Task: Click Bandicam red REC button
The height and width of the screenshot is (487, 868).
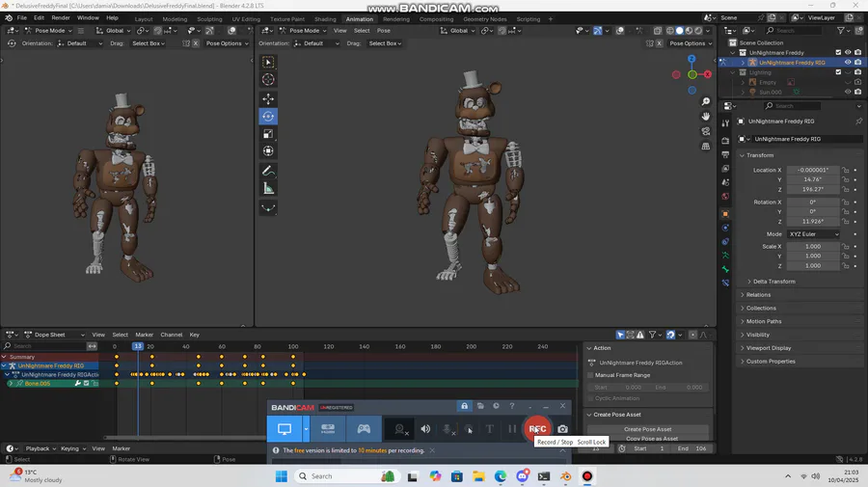Action: [537, 429]
